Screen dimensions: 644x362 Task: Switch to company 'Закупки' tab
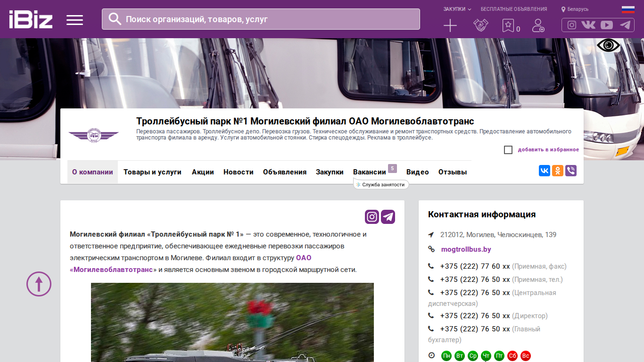tap(330, 172)
